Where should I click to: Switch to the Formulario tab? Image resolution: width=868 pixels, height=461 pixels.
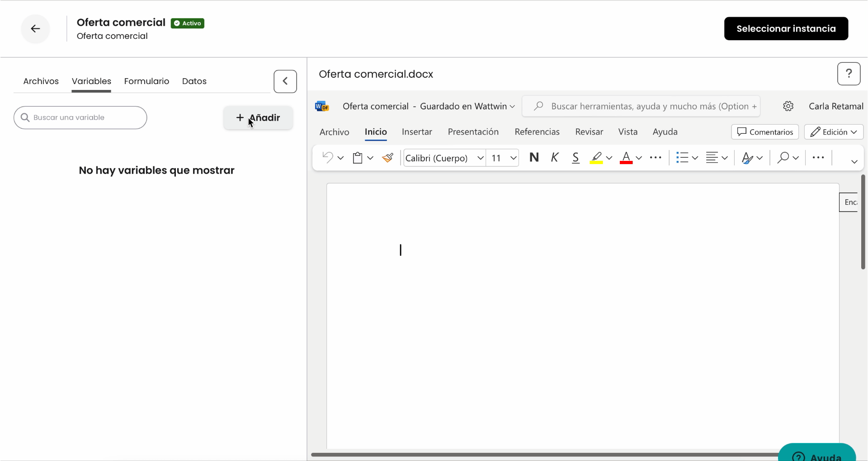coord(146,81)
